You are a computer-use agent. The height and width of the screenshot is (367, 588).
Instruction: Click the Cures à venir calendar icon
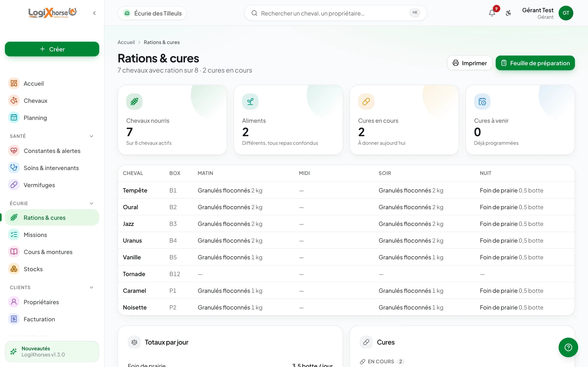pyautogui.click(x=482, y=102)
